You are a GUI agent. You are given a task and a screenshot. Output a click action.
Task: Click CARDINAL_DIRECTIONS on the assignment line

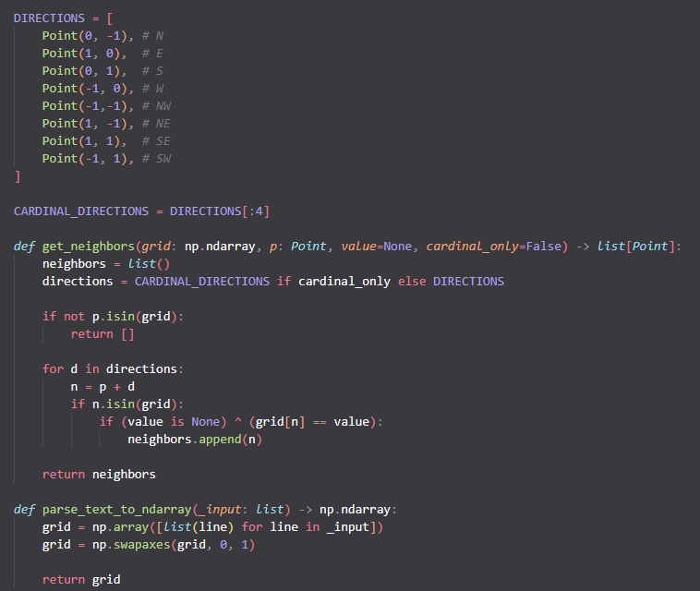(81, 211)
